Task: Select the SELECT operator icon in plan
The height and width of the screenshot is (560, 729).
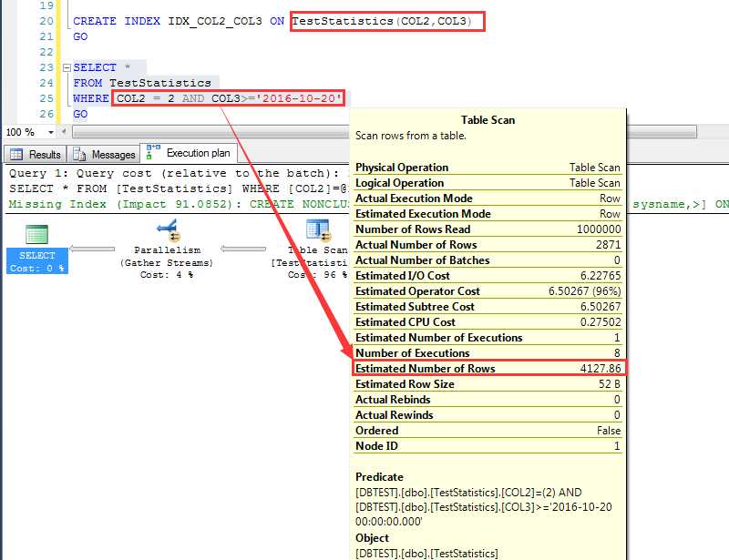Action: (36, 234)
